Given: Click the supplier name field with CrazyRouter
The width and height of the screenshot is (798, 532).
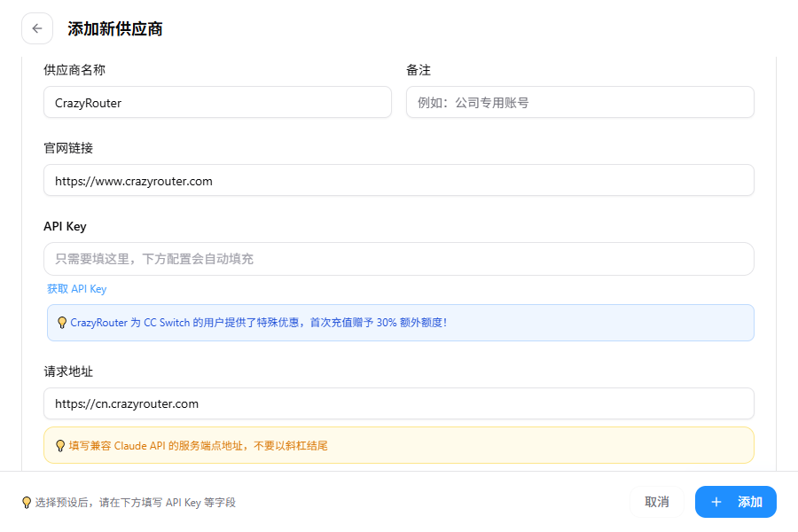Looking at the screenshot, I should (217, 102).
